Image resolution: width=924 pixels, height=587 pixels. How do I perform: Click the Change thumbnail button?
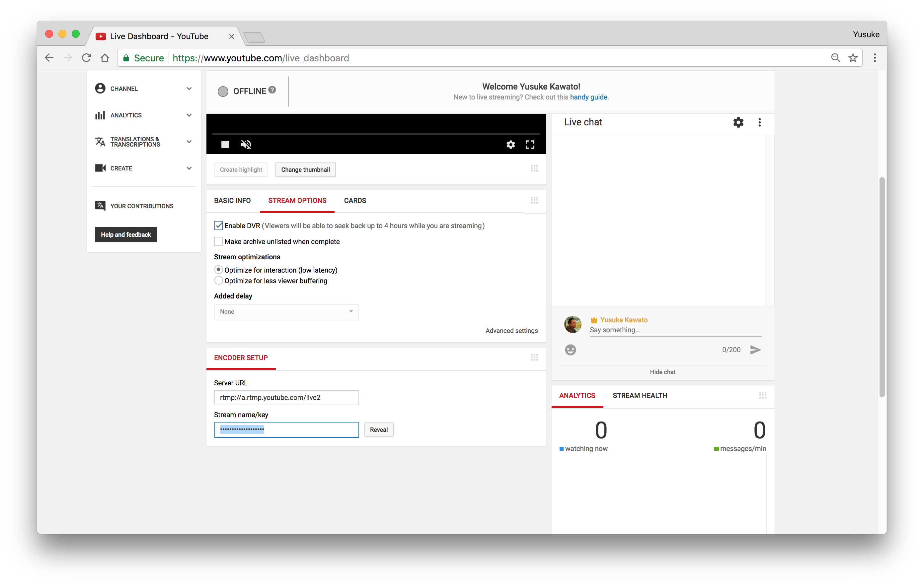tap(305, 169)
